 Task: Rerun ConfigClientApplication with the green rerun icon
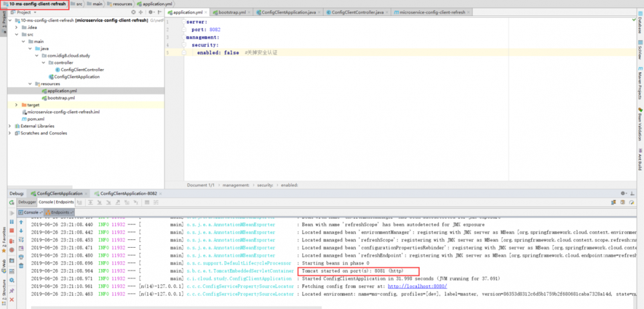click(12, 203)
